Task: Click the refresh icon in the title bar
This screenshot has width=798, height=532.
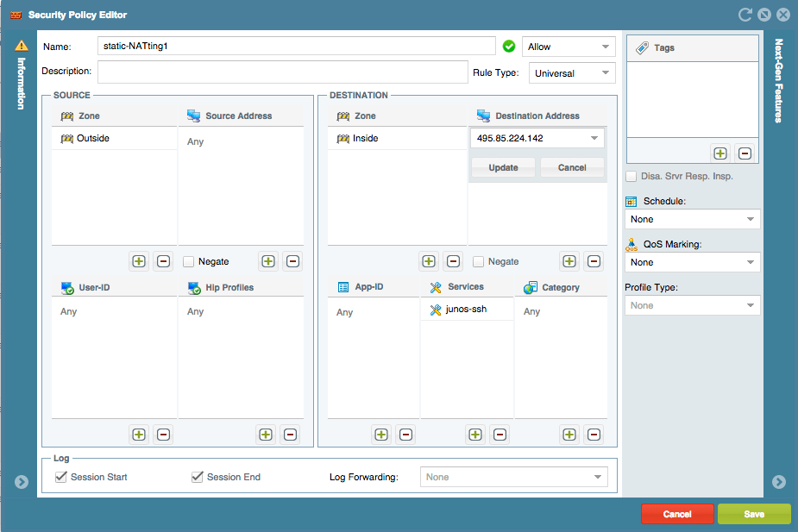Action: click(x=745, y=15)
